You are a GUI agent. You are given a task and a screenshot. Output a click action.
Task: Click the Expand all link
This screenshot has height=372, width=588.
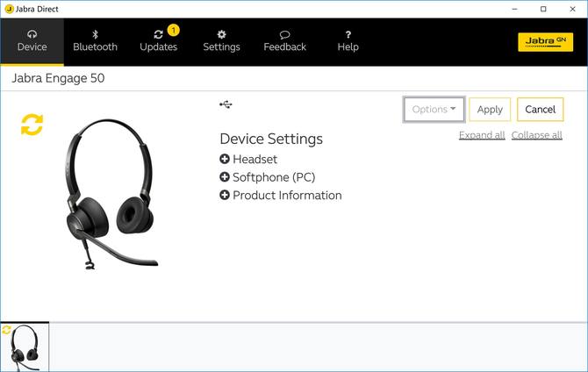[x=482, y=135]
